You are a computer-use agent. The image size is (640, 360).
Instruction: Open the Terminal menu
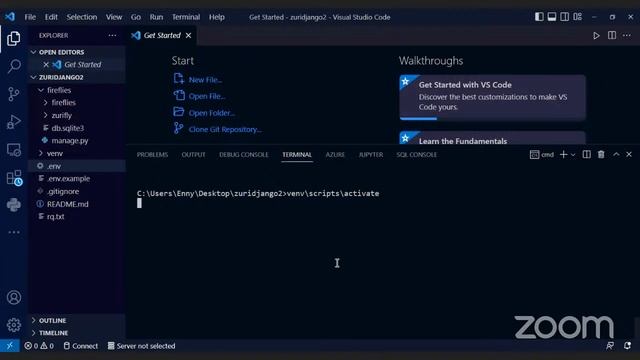click(186, 17)
